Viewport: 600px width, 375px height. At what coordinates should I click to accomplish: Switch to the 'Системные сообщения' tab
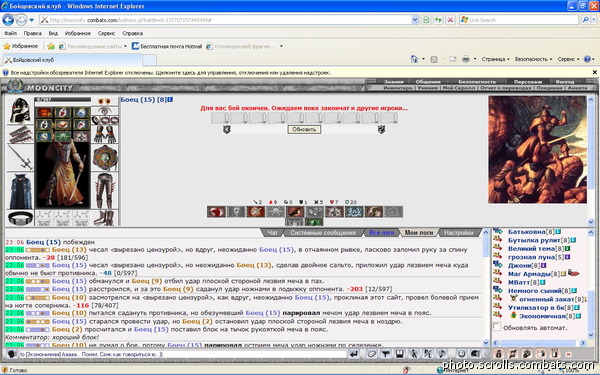[323, 233]
